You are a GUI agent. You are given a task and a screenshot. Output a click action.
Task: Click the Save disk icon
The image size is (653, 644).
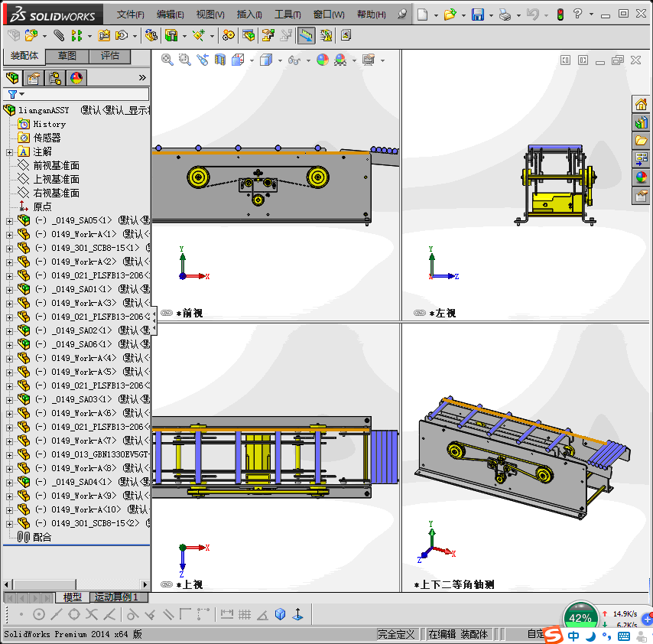478,15
